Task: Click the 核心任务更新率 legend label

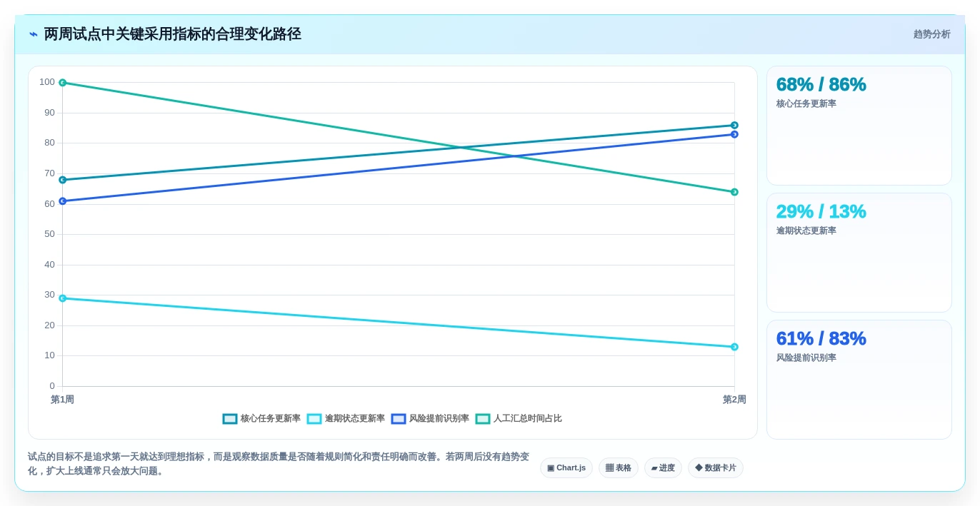Action: pos(271,419)
